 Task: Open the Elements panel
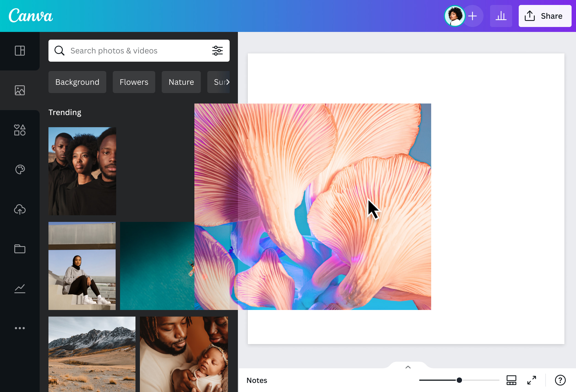[x=20, y=130]
